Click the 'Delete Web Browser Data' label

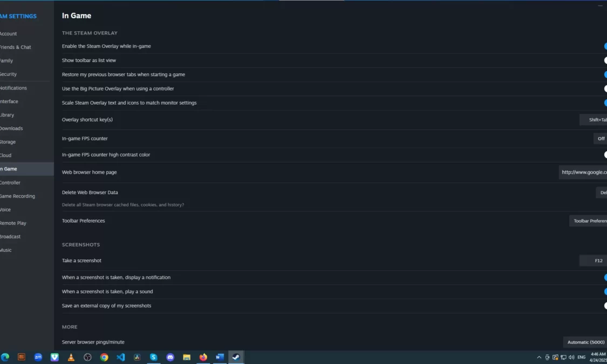pos(90,193)
